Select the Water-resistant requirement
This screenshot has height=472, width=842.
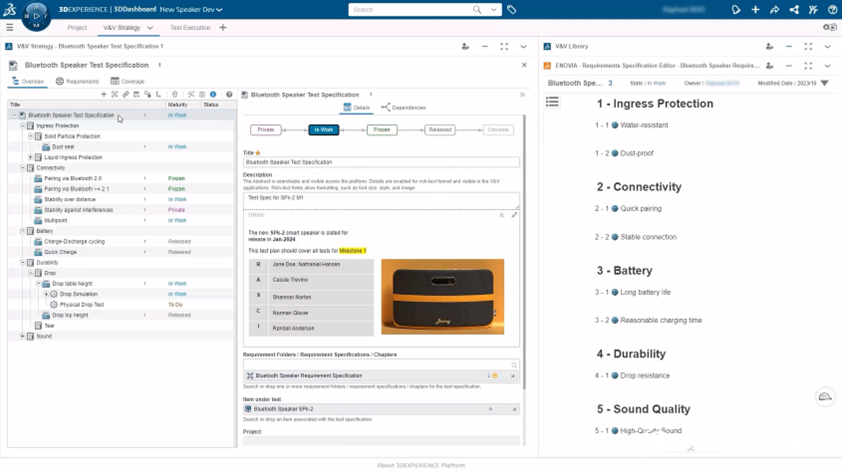(644, 125)
